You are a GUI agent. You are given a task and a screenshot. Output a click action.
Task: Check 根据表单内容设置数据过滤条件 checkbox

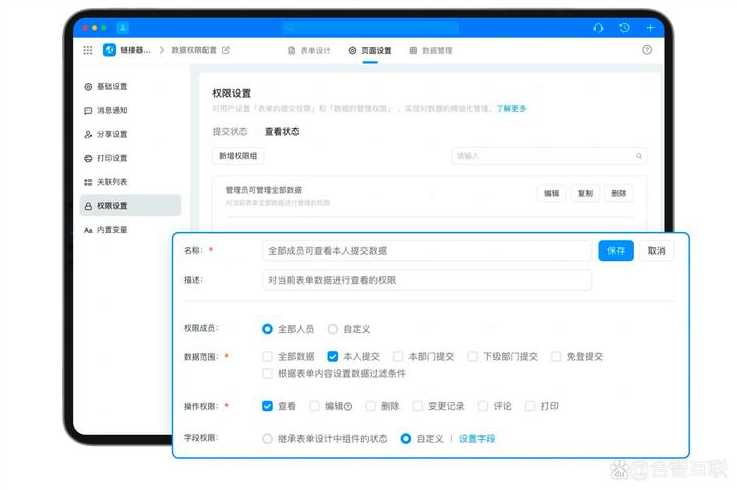click(267, 374)
